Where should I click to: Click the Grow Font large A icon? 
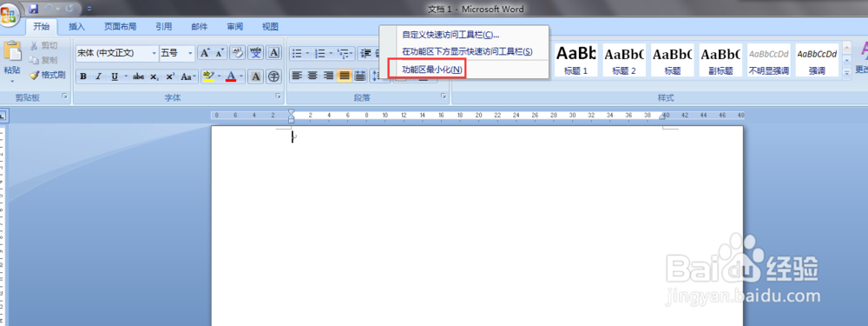click(205, 53)
